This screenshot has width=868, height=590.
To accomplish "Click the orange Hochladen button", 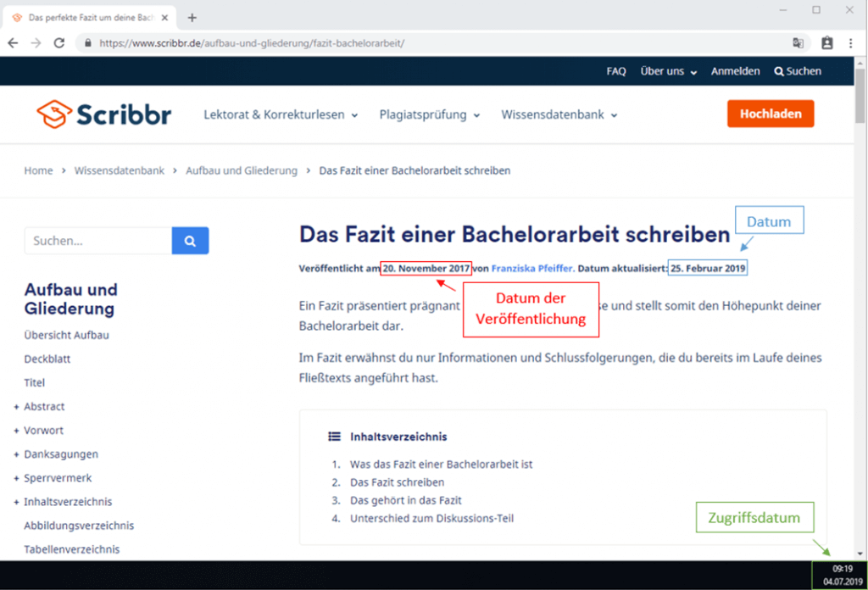I will pyautogui.click(x=770, y=113).
